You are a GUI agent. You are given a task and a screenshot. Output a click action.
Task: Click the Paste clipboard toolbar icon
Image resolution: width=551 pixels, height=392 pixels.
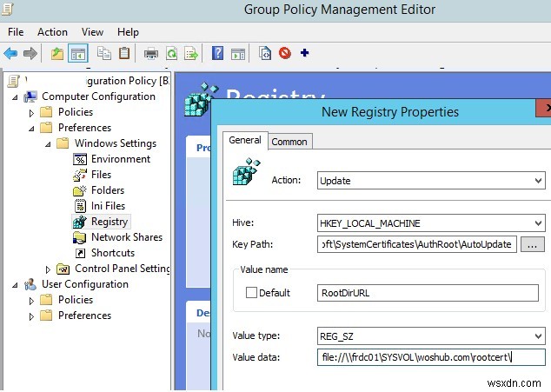click(124, 53)
